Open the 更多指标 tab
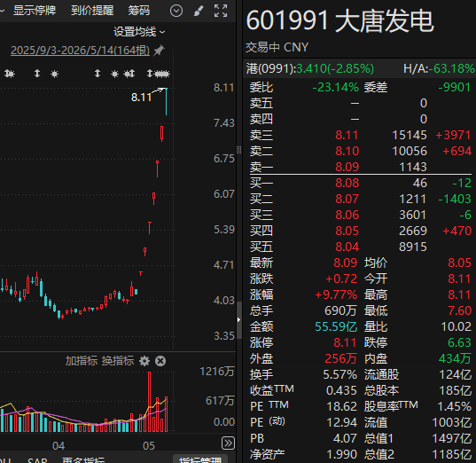The height and width of the screenshot is (463, 476). [83, 460]
